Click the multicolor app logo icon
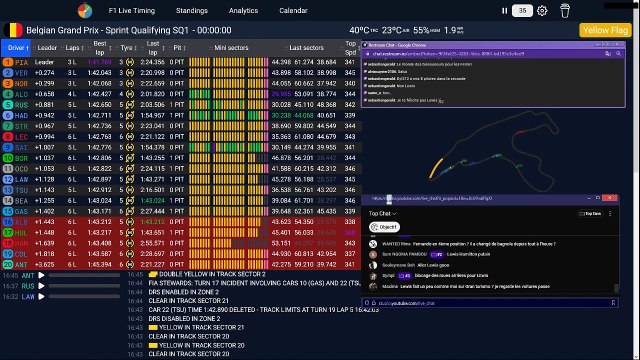Viewport: 640px width, 360px height. [x=85, y=11]
